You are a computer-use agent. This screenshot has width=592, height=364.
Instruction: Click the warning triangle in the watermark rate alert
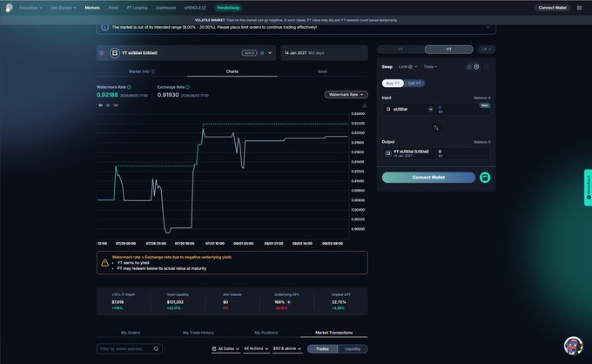[x=105, y=263]
